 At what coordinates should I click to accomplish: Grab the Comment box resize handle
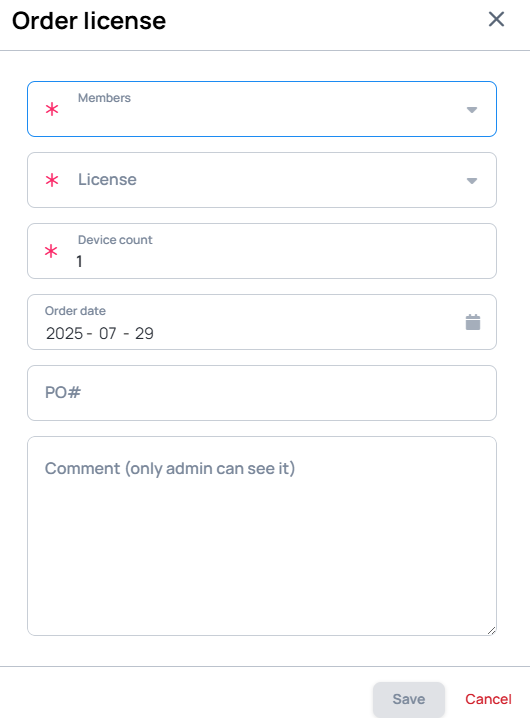pyautogui.click(x=492, y=631)
